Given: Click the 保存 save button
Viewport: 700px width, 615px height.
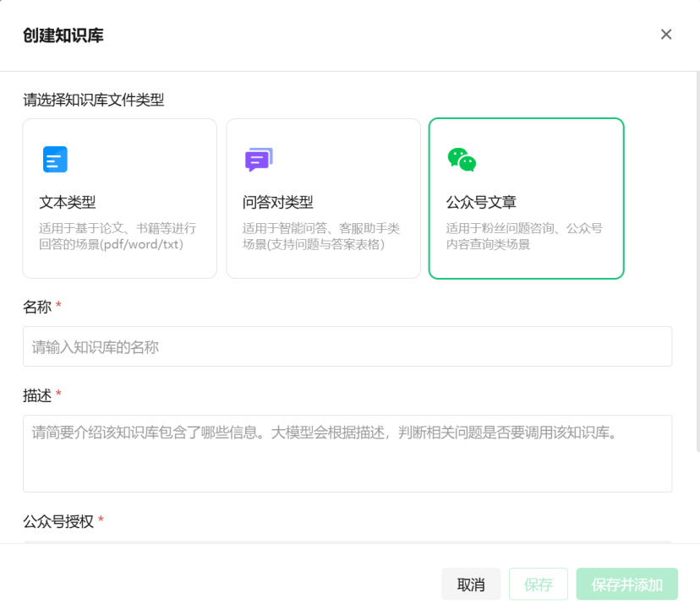Looking at the screenshot, I should pos(538,584).
